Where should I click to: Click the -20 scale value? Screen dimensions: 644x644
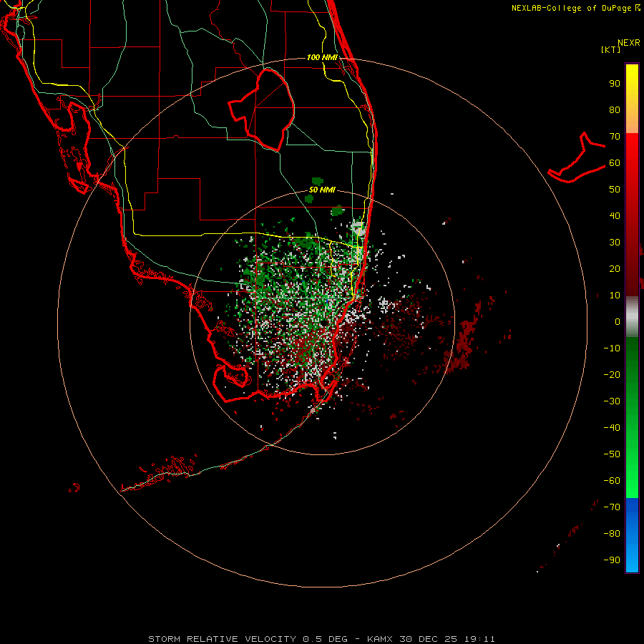click(612, 375)
